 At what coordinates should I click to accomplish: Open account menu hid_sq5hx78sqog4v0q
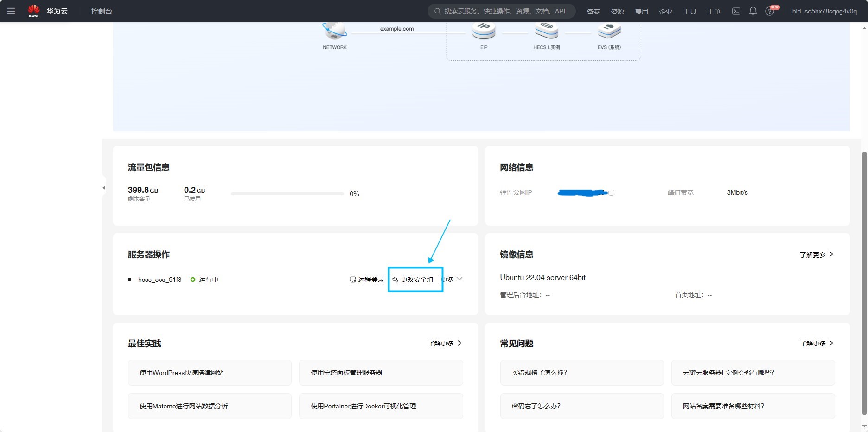click(824, 11)
